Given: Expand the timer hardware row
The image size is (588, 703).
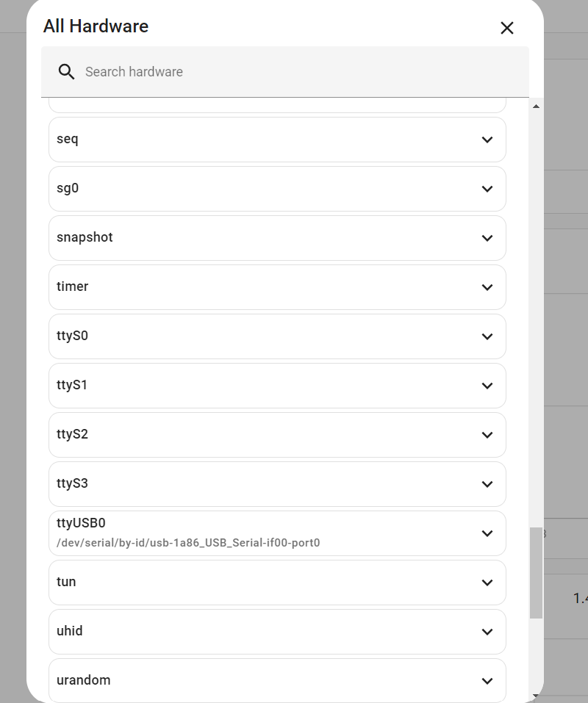Looking at the screenshot, I should click(277, 287).
